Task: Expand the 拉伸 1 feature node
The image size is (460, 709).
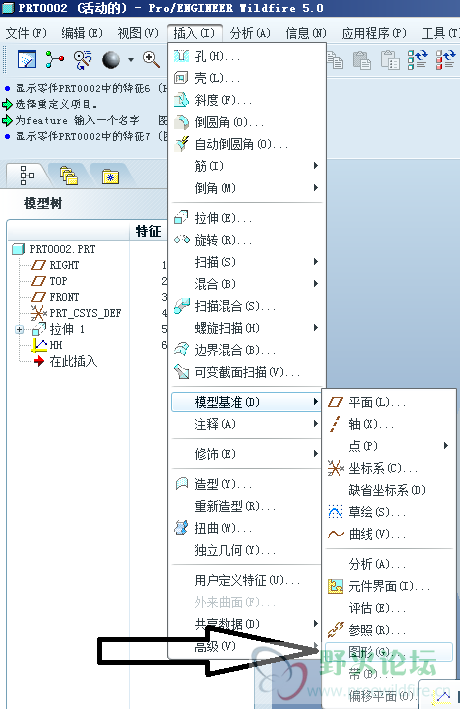Action: point(19,330)
